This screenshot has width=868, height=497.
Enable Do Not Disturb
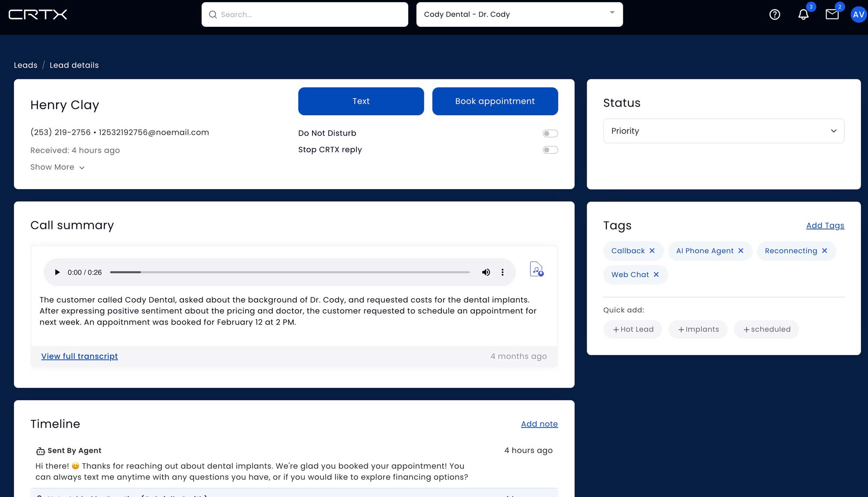coord(550,133)
